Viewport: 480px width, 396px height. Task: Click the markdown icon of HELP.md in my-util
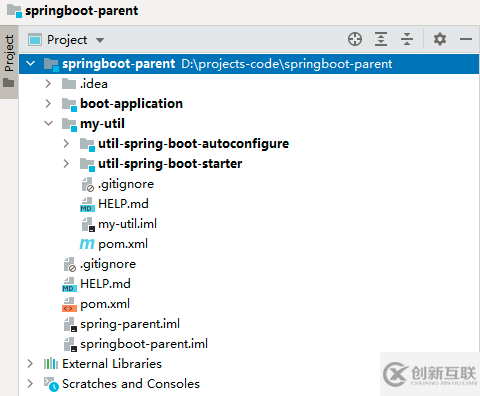(87, 204)
